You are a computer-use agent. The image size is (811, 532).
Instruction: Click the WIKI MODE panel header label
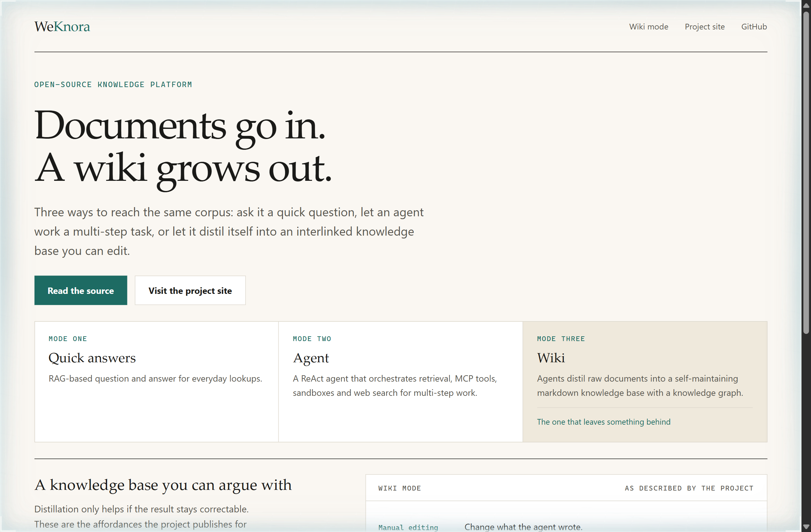(x=399, y=488)
